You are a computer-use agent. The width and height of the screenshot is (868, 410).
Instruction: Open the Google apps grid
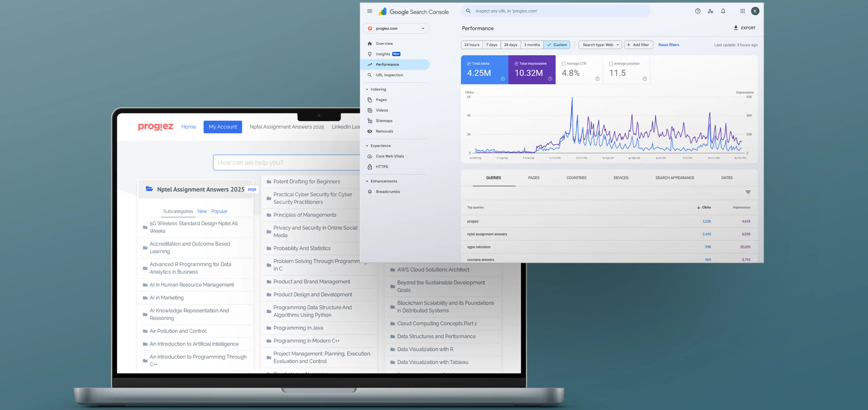(742, 11)
